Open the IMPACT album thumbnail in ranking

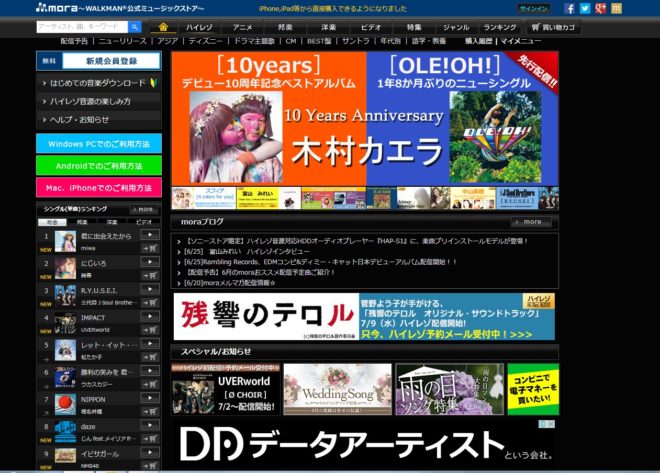click(65, 323)
